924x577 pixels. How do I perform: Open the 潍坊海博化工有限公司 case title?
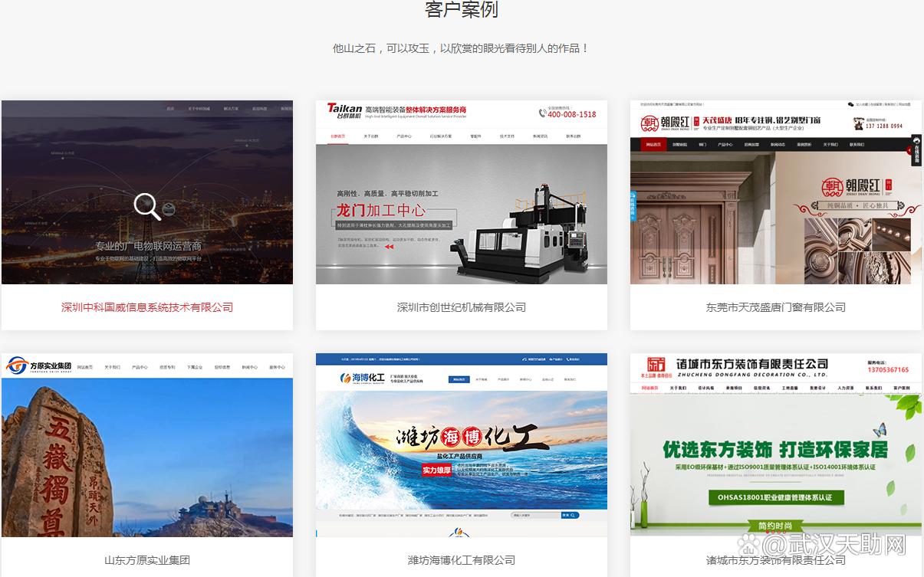pos(462,560)
